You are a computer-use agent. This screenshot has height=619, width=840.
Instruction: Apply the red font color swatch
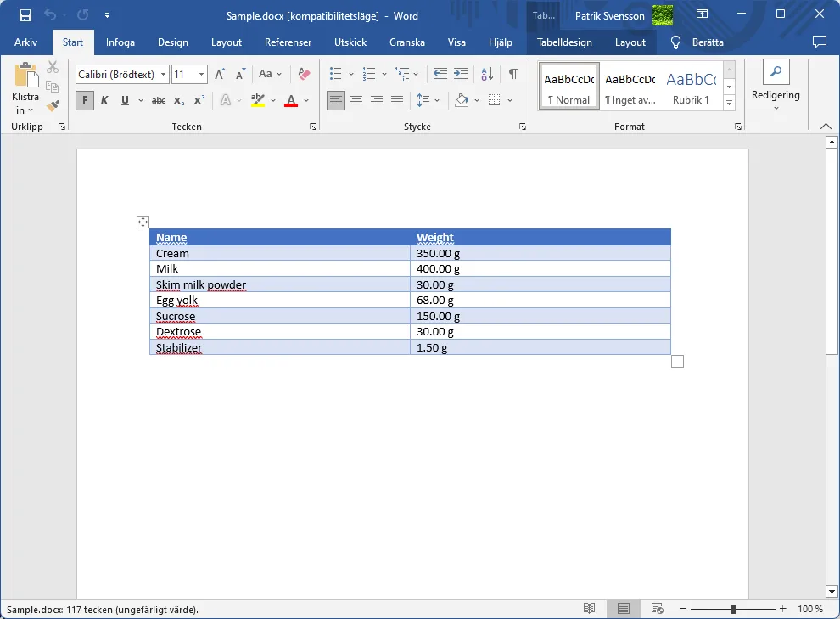pyautogui.click(x=291, y=100)
